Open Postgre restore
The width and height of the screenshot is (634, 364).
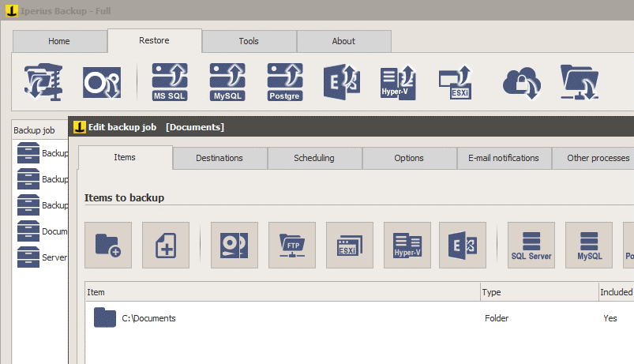pos(285,82)
